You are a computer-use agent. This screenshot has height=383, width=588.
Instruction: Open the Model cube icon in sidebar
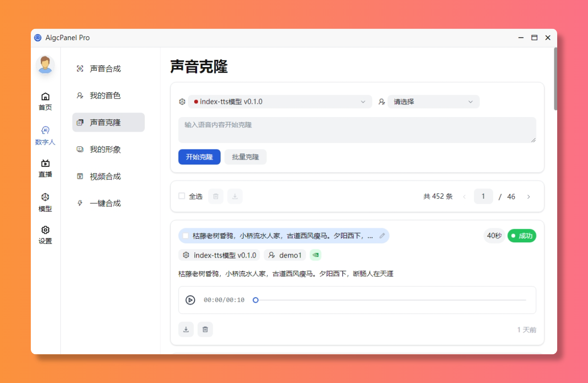click(45, 197)
